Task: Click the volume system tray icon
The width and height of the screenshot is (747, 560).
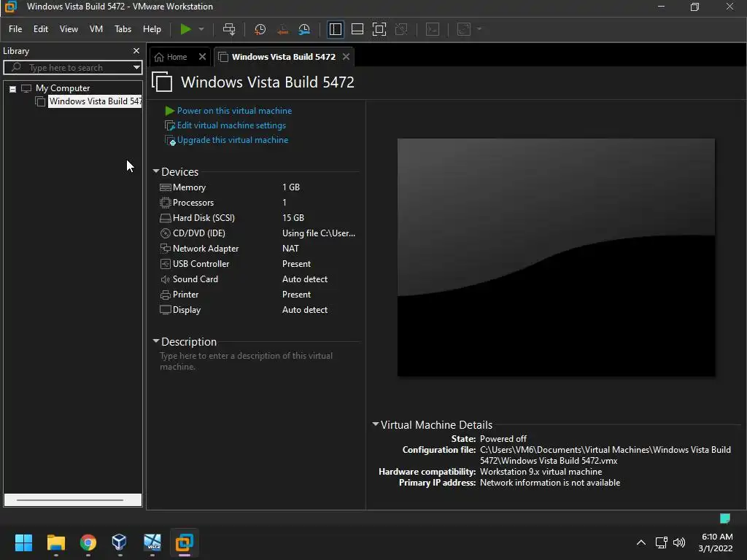Action: [x=679, y=542]
